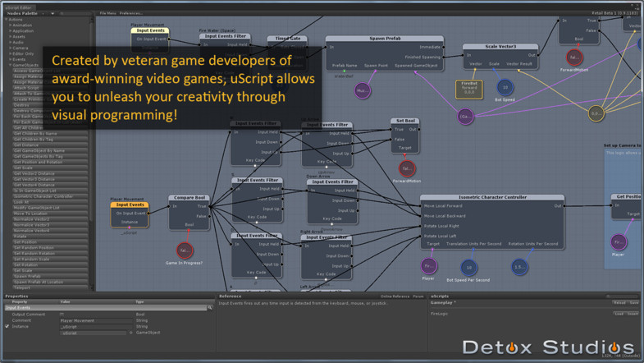Click the Nodes Palette search field

pos(75,14)
